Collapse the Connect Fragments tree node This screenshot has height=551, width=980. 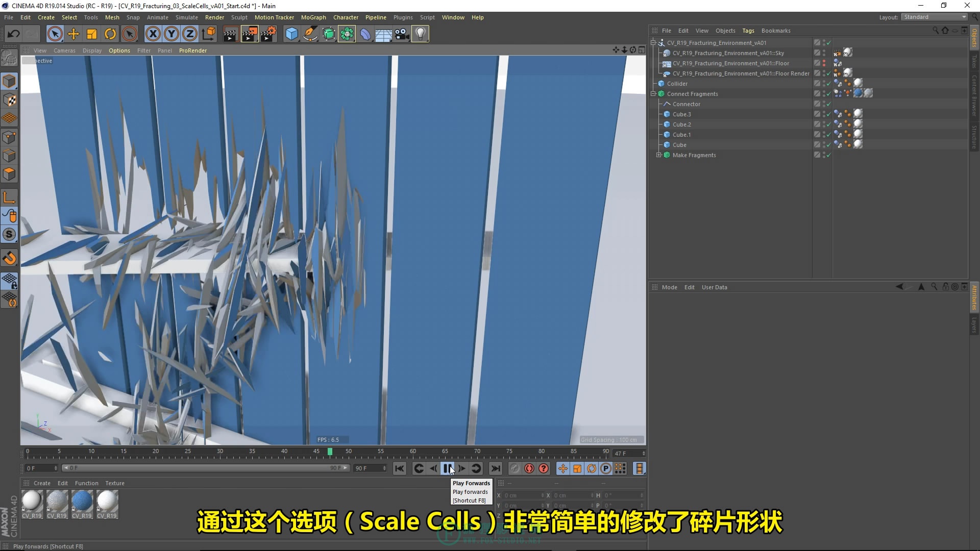point(653,94)
